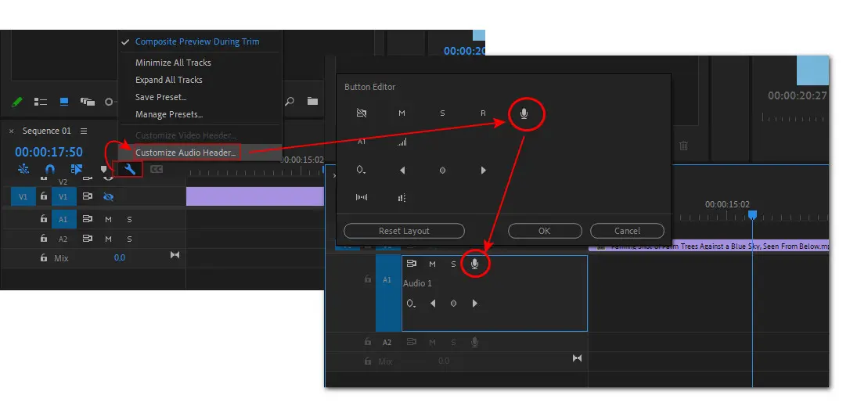Open Show Keyframes menu on Audio 1
The image size is (868, 410).
[412, 304]
